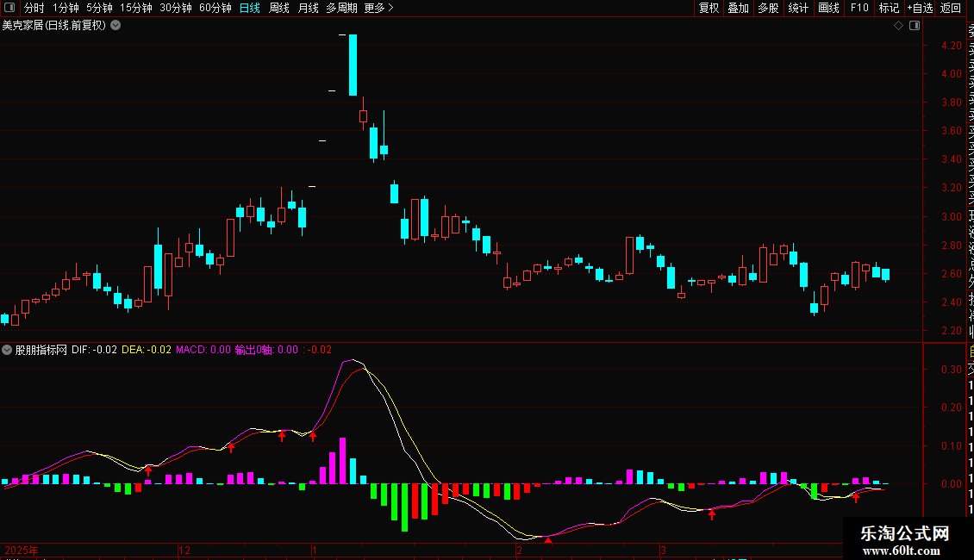Click 返回 to go back

coord(951,8)
